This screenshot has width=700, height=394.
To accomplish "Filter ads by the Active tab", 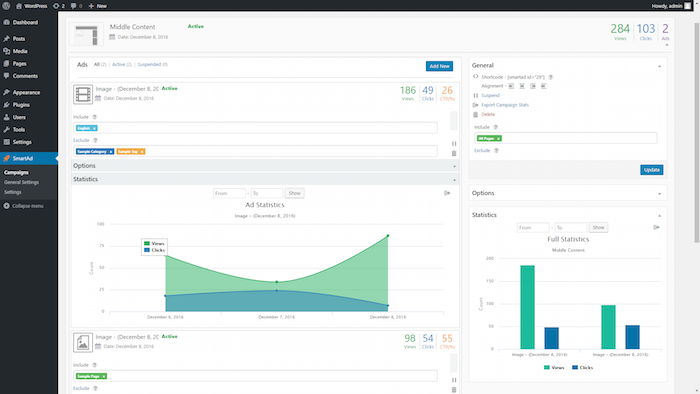I will pyautogui.click(x=122, y=65).
